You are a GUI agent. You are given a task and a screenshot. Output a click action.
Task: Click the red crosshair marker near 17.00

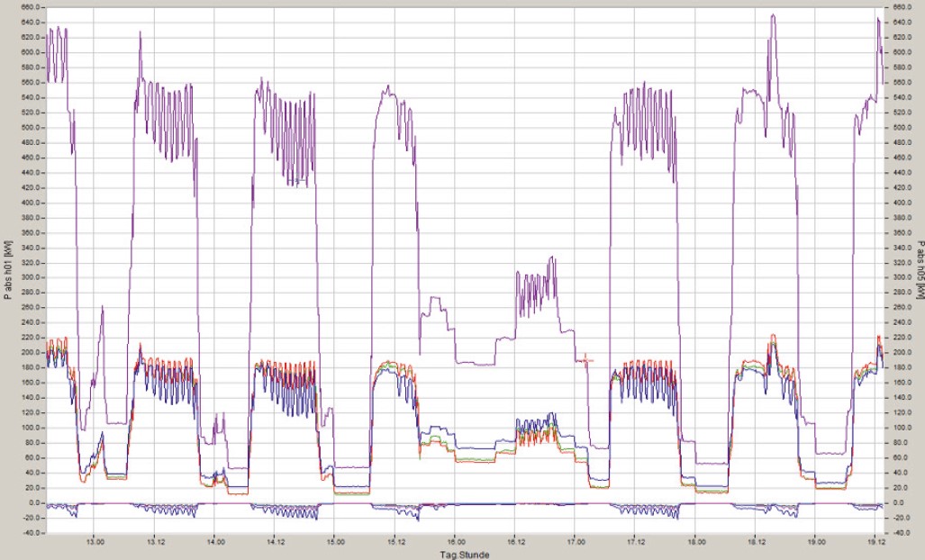(586, 360)
